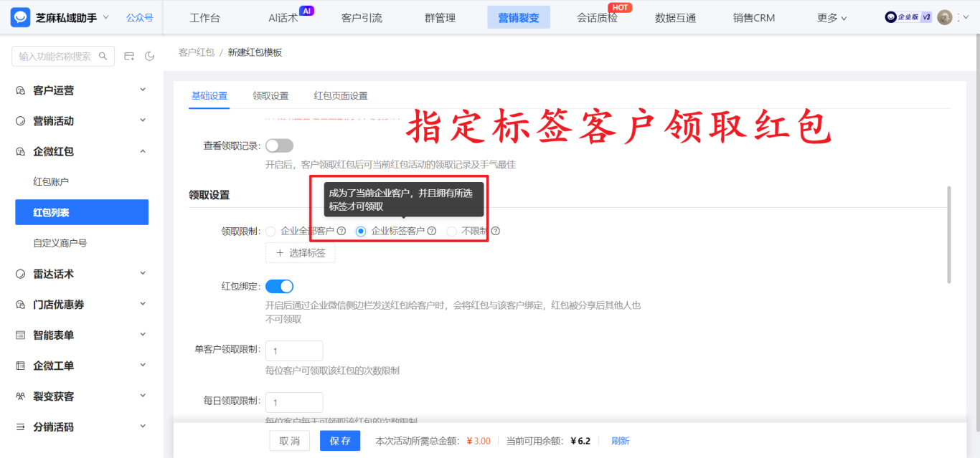980x458 pixels.
Task: Expand the 门店优惠券 menu chevron
Action: (143, 304)
